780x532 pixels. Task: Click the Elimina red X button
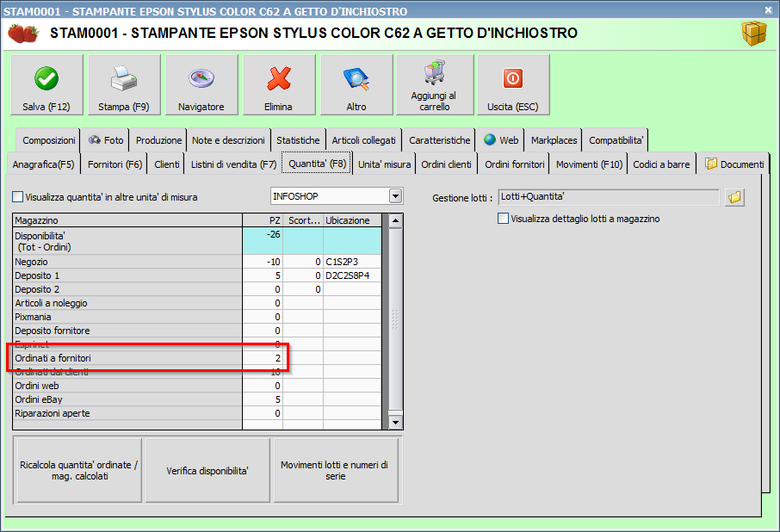[279, 85]
